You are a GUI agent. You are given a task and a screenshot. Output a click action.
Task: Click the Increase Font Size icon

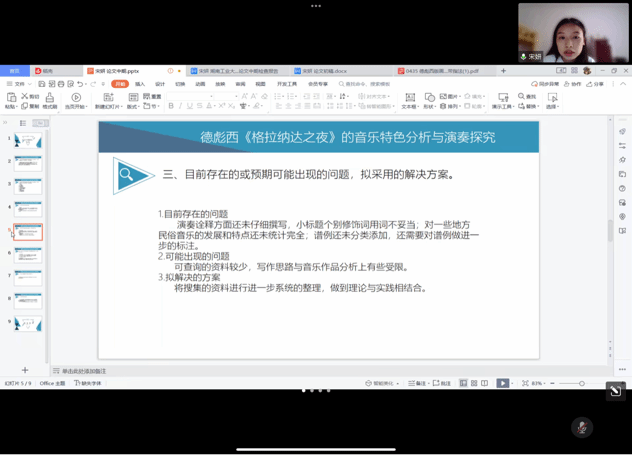(245, 96)
